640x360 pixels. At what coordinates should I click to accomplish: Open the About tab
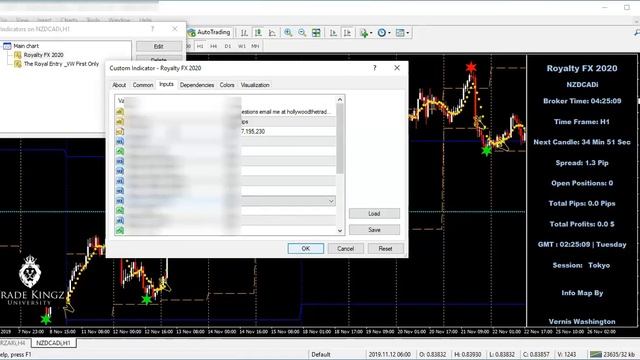[119, 85]
